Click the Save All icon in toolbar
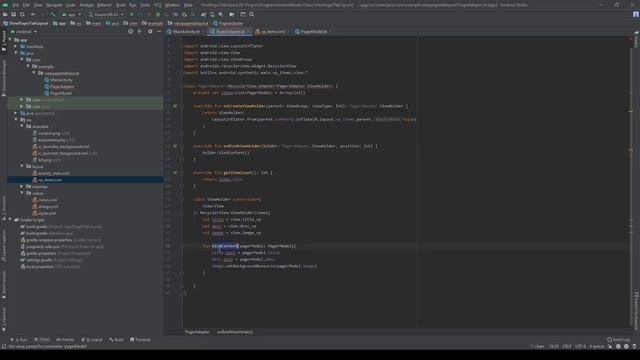This screenshot has width=640, height=360. point(13,14)
